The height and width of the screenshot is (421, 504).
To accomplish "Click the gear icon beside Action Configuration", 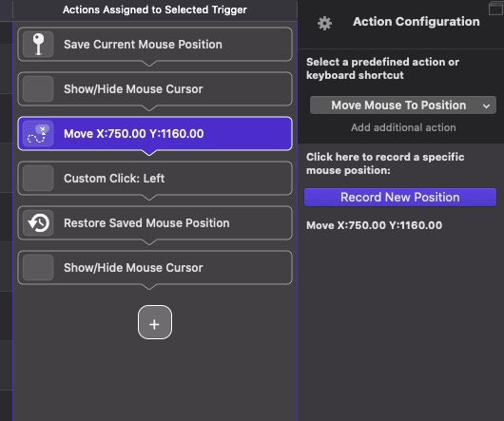I will [324, 23].
